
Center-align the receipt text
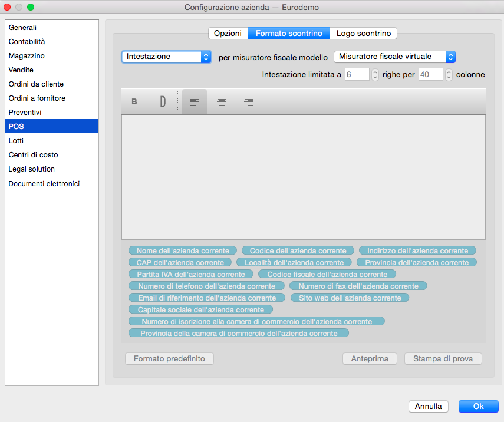(222, 101)
